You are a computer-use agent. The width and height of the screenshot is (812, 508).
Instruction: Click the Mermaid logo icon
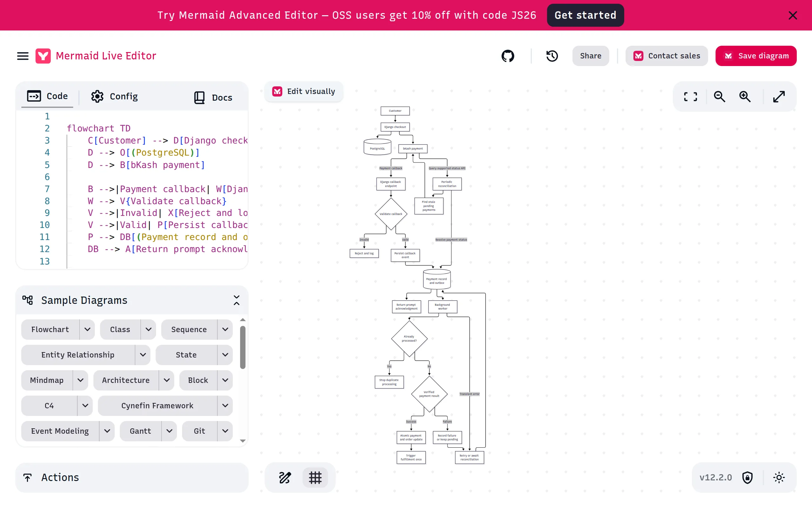pyautogui.click(x=43, y=56)
